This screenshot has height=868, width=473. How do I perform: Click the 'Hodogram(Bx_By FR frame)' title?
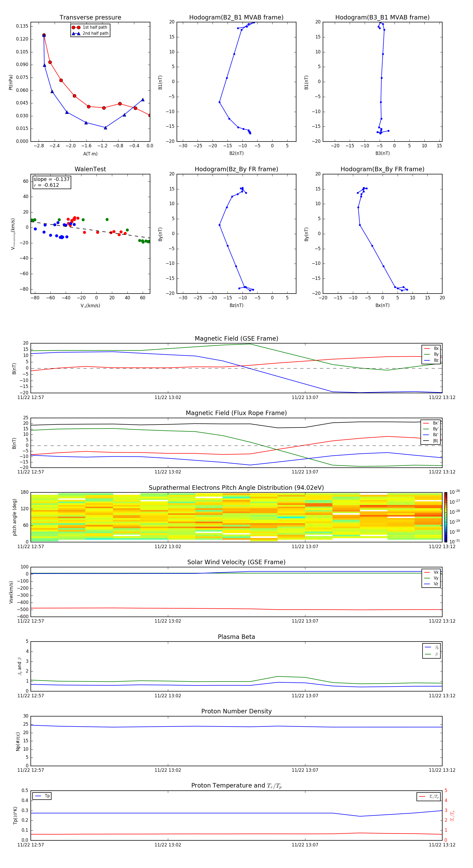tap(382, 169)
